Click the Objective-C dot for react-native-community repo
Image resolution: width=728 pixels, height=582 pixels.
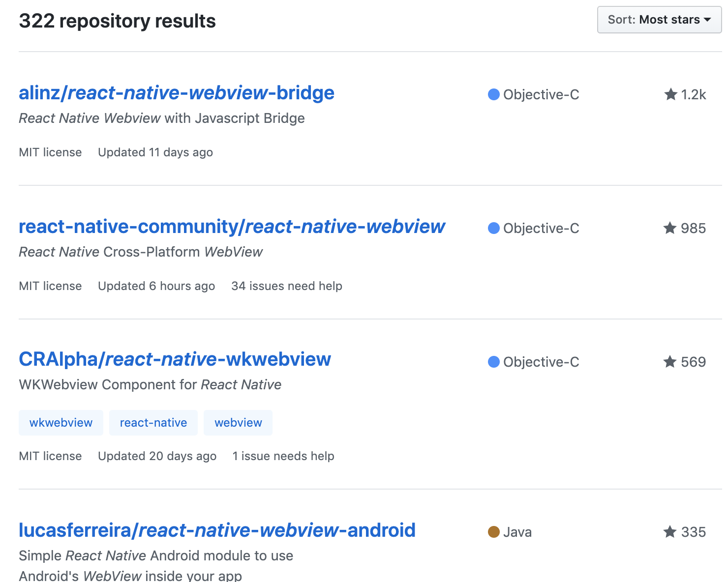[494, 228]
